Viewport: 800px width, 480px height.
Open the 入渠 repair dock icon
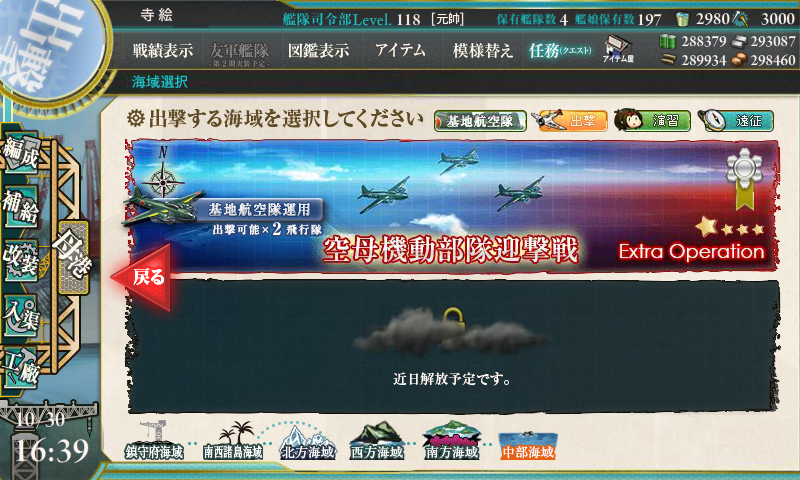(x=21, y=315)
